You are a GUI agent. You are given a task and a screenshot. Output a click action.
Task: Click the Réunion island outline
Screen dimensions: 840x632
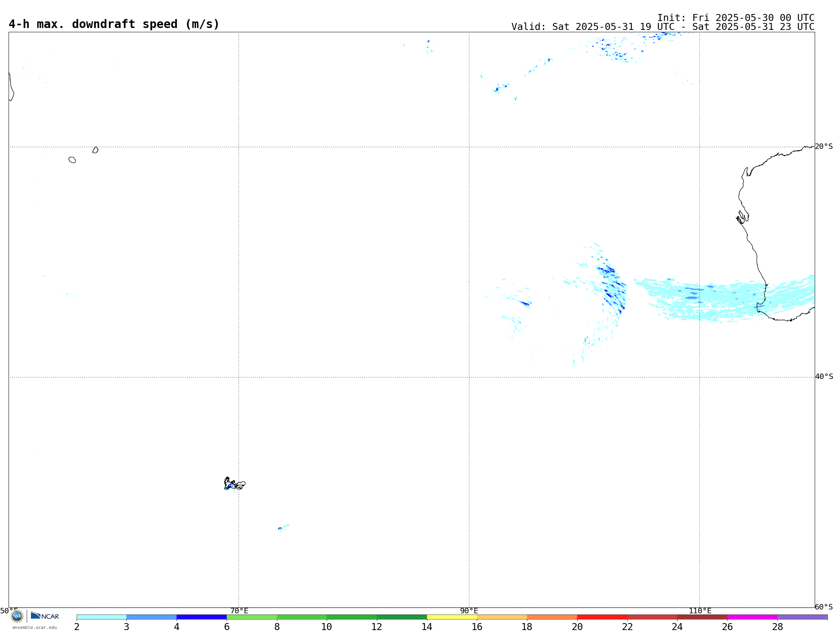(x=72, y=160)
